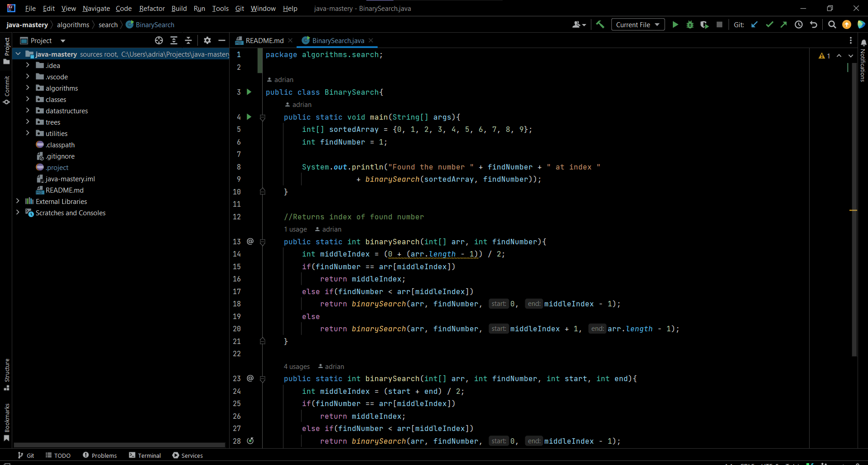Run with coverage using the shield icon
The image size is (868, 465).
(x=704, y=24)
